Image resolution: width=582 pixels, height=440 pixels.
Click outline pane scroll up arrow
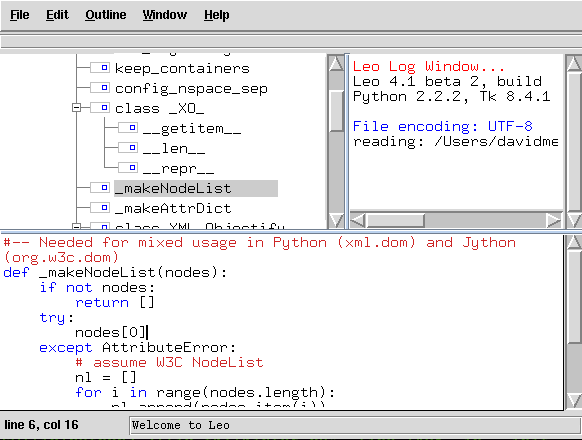pos(336,63)
